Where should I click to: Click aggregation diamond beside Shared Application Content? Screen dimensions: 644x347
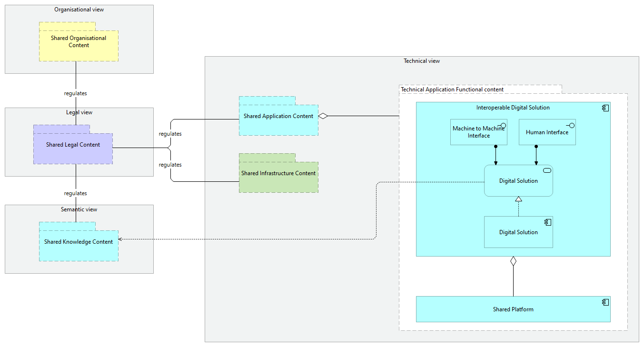(x=323, y=116)
